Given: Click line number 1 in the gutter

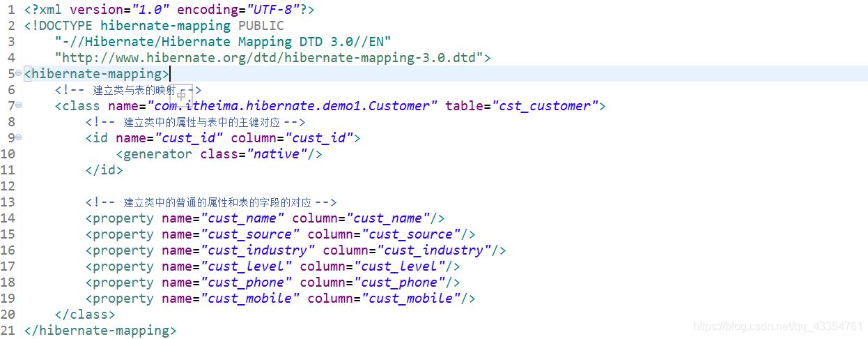Looking at the screenshot, I should pyautogui.click(x=11, y=10).
